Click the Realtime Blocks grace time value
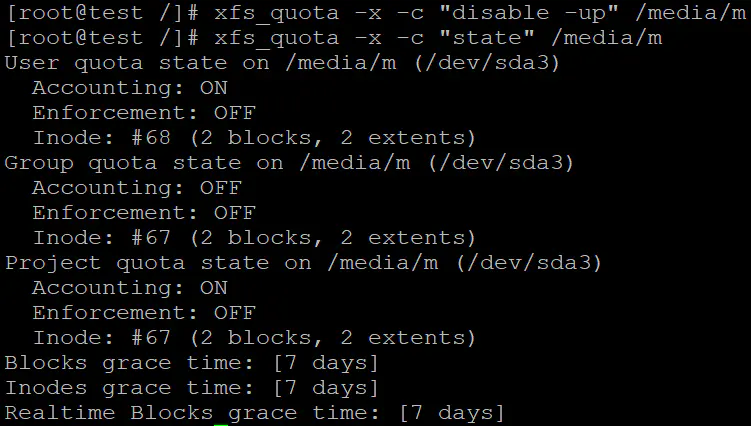 [x=452, y=413]
